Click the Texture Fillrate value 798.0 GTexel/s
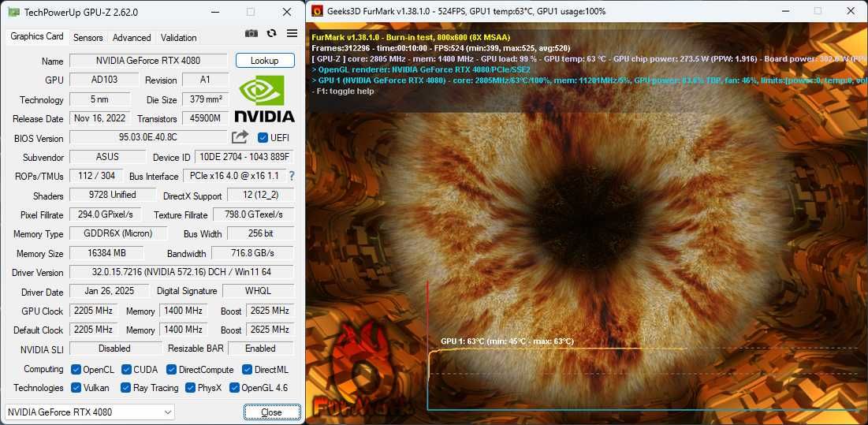 click(x=254, y=214)
